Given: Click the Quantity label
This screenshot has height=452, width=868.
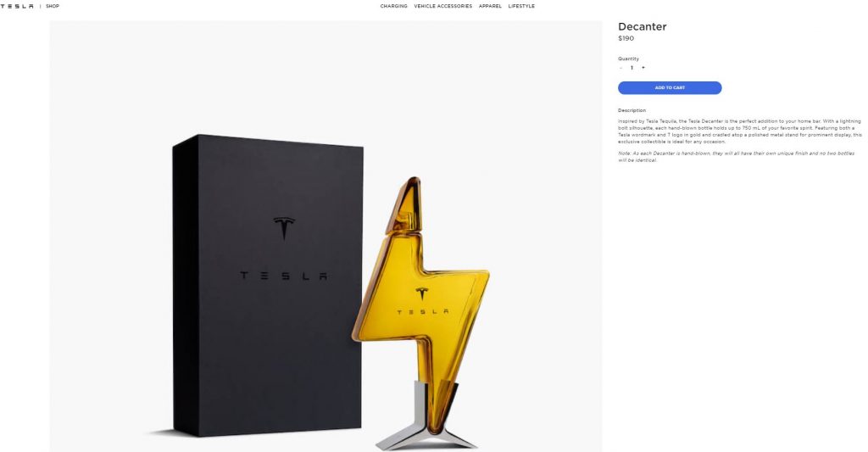Looking at the screenshot, I should coord(628,59).
